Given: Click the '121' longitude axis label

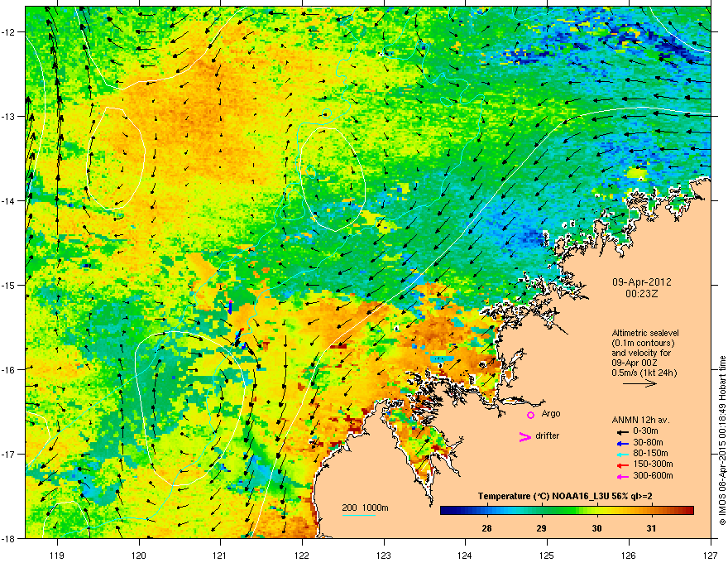Looking at the screenshot, I should pos(220,555).
